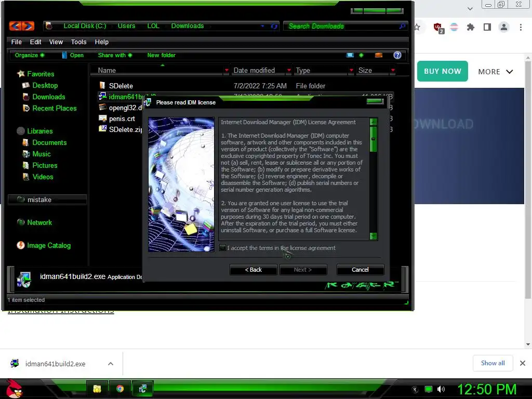This screenshot has width=532, height=399.
Task: Click Users in the address breadcrumb
Action: 126,26
